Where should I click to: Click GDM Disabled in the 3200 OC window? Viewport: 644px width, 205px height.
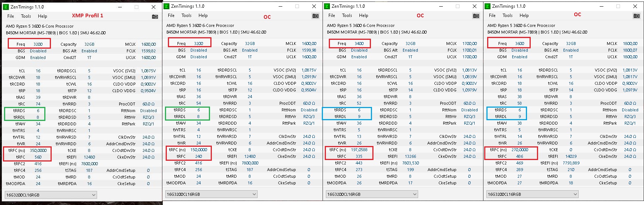199,57
